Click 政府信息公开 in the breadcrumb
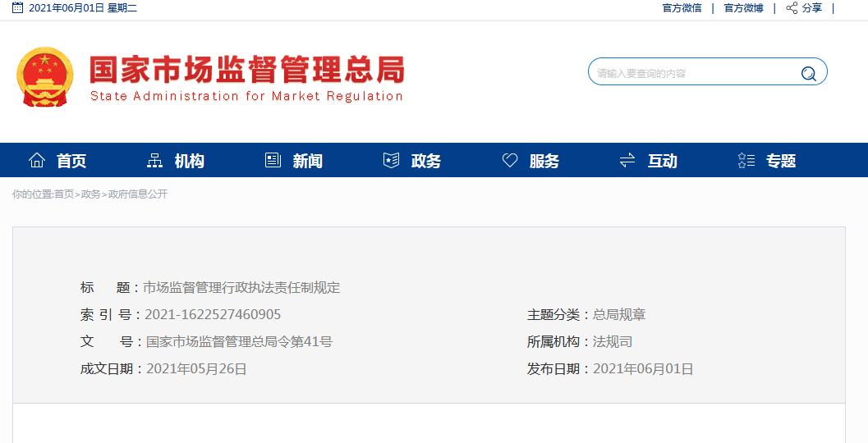This screenshot has height=443, width=868. [x=138, y=194]
